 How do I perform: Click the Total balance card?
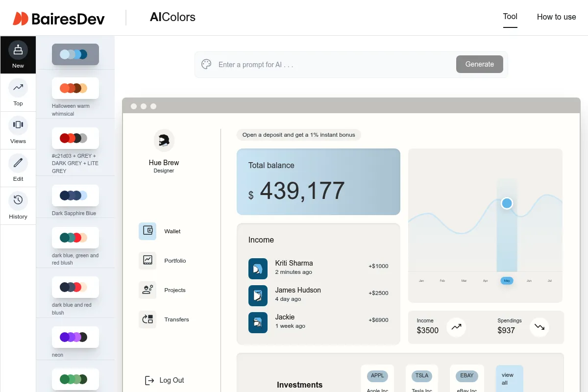click(x=318, y=182)
